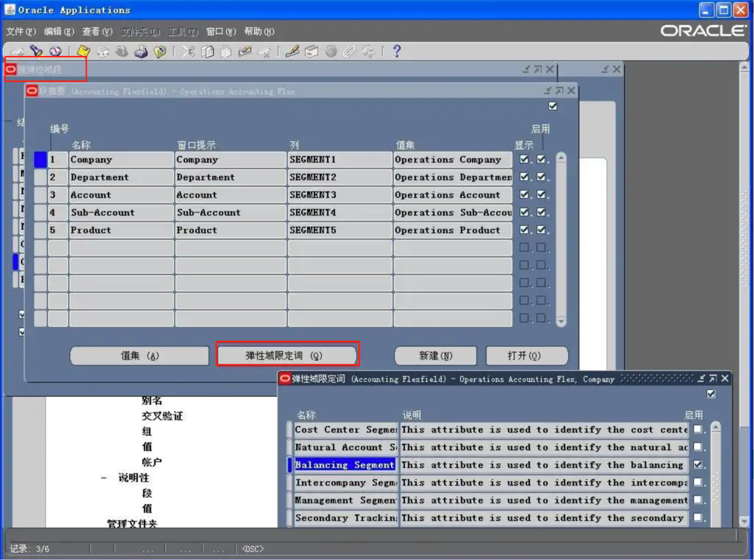Select the 交叉验证 navigator tree item
The image size is (754, 560).
tap(162, 416)
